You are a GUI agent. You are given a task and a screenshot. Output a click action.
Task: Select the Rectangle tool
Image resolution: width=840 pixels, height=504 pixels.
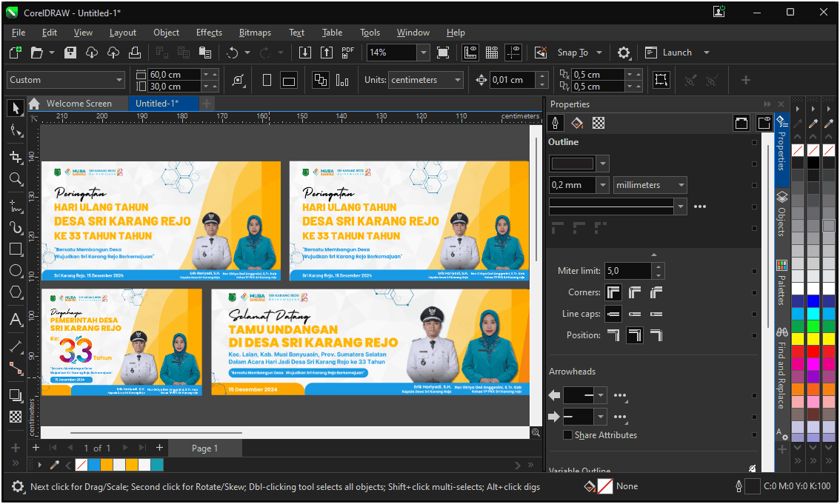point(16,249)
